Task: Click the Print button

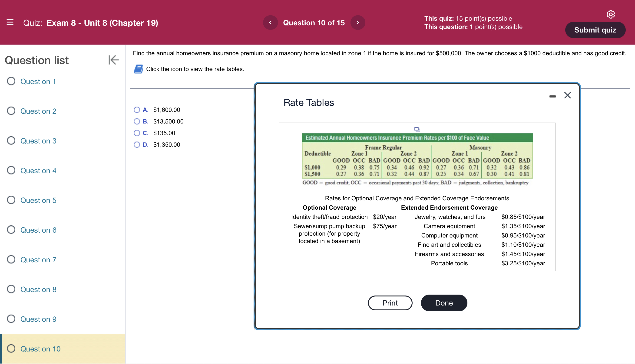Action: (x=390, y=303)
